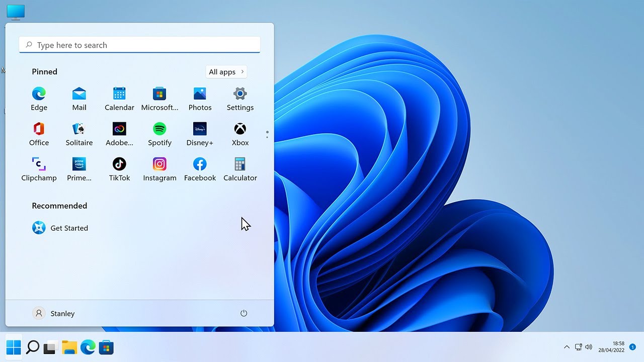Launch the Office app
This screenshot has width=644, height=362.
coord(39,134)
